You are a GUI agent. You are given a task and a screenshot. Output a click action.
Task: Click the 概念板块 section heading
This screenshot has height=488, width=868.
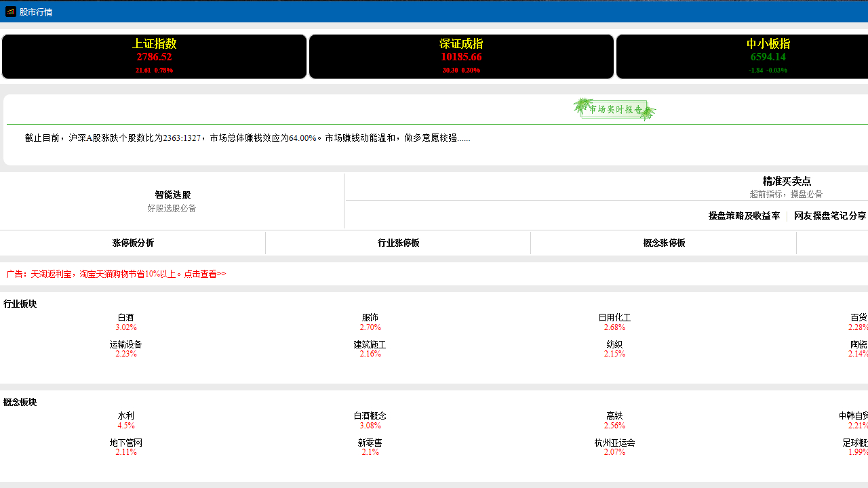[20, 402]
